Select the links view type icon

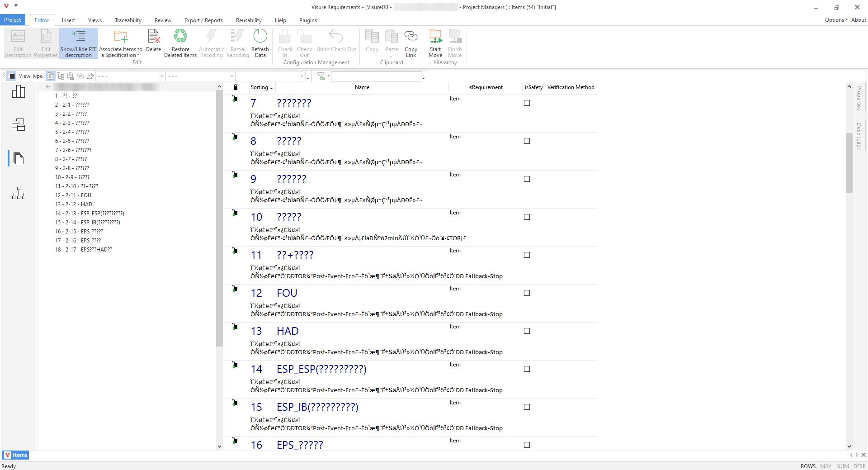(x=80, y=76)
